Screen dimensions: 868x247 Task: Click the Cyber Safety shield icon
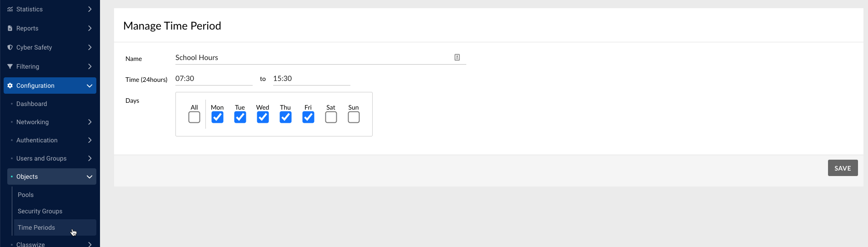[x=10, y=47]
